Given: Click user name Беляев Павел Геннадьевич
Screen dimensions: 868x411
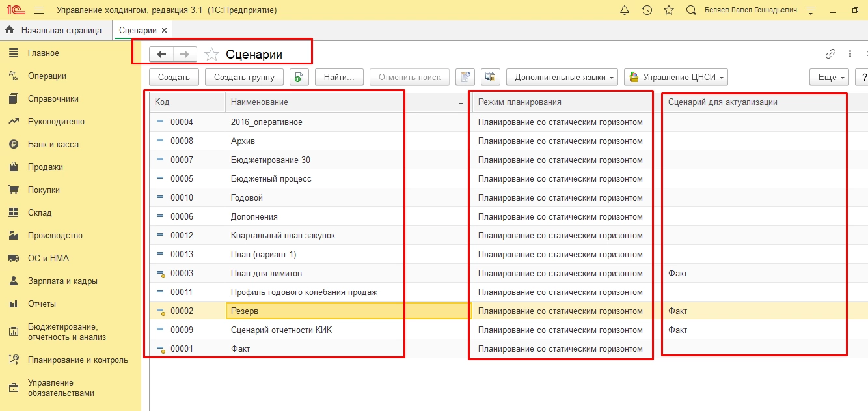Looking at the screenshot, I should [x=751, y=10].
